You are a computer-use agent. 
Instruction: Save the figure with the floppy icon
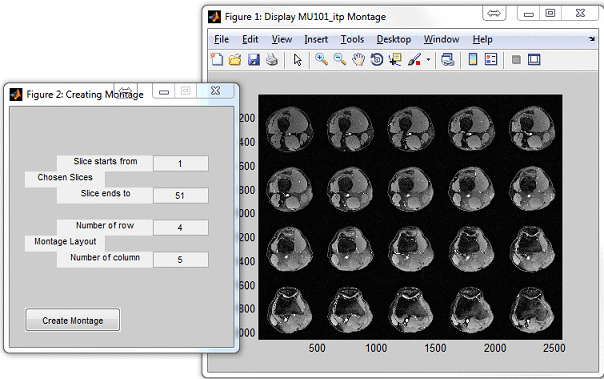coord(253,60)
